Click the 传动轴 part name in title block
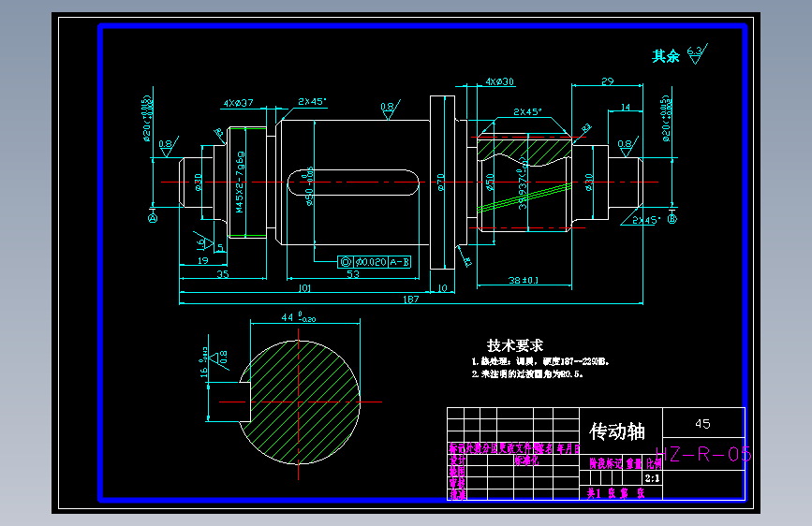Screen dimensions: 812x526 click(x=617, y=431)
